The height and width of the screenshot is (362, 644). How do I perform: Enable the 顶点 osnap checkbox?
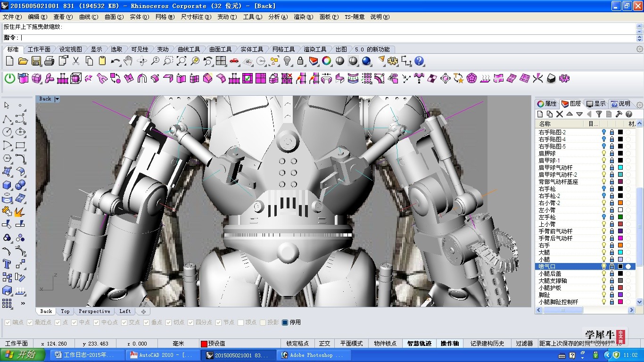pos(241,322)
